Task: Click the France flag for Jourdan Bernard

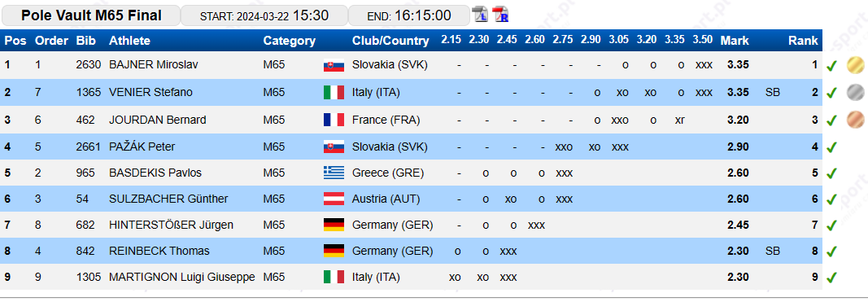Action: coord(334,120)
